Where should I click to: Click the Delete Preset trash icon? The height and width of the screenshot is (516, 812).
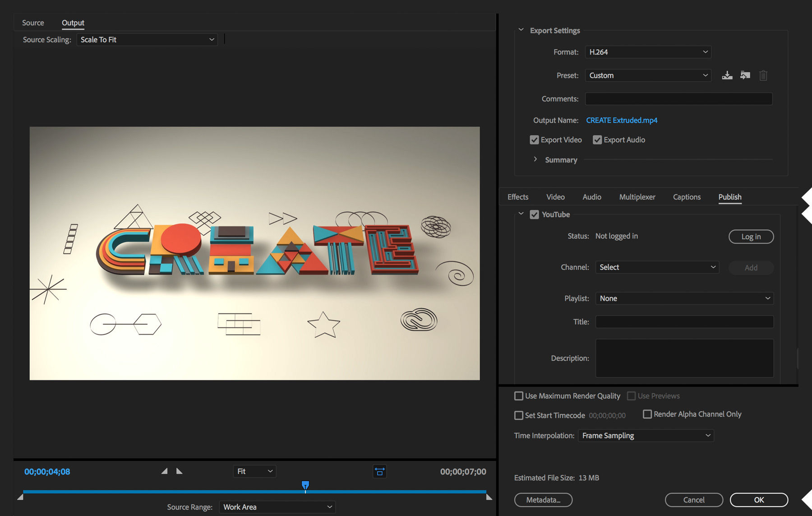(763, 75)
